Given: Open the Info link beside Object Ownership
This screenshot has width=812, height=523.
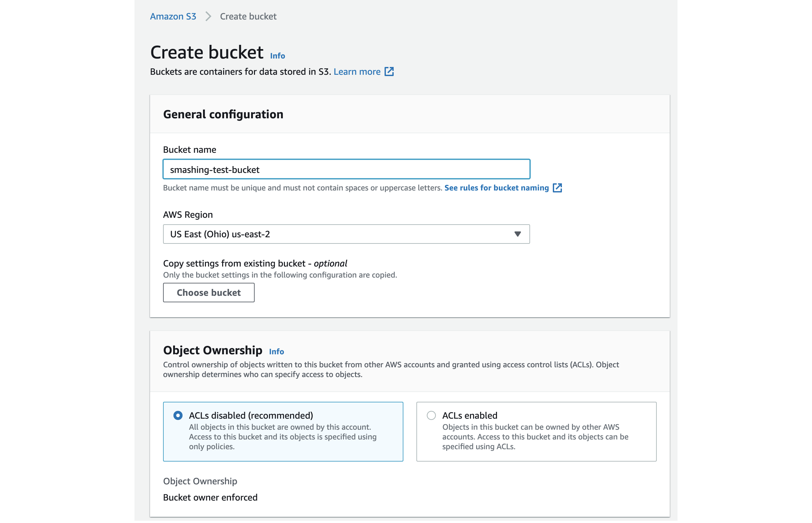Looking at the screenshot, I should coord(276,351).
